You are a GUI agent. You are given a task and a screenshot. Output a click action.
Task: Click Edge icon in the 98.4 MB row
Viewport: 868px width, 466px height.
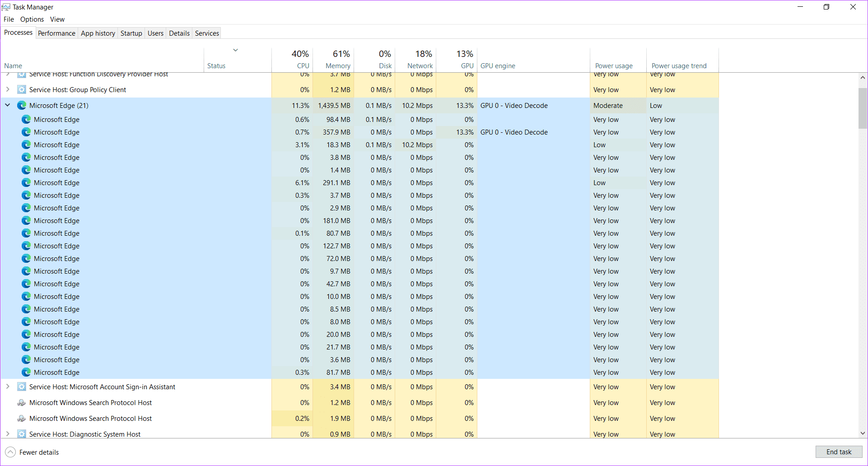click(x=26, y=119)
